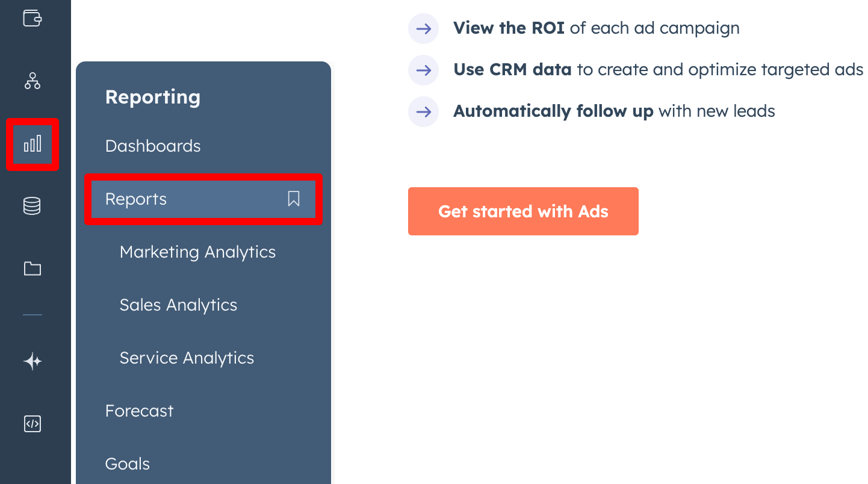
Task: Click the Library folder icon
Action: coord(33,268)
